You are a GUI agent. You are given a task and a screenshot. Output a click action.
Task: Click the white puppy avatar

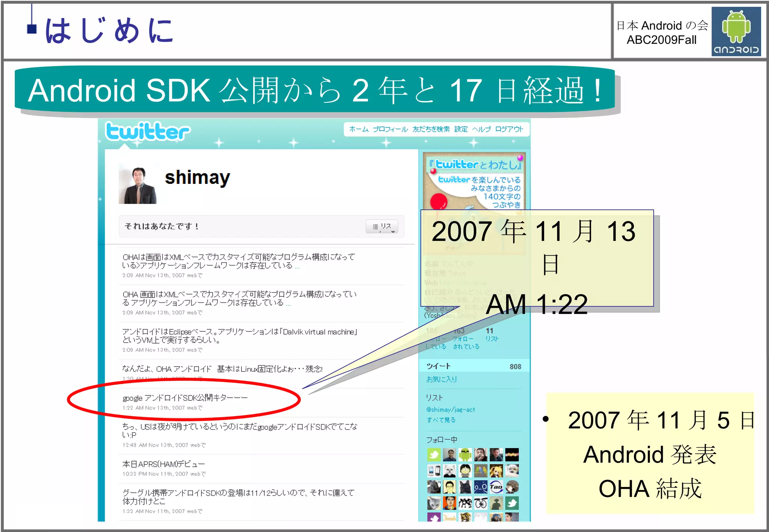click(x=512, y=471)
